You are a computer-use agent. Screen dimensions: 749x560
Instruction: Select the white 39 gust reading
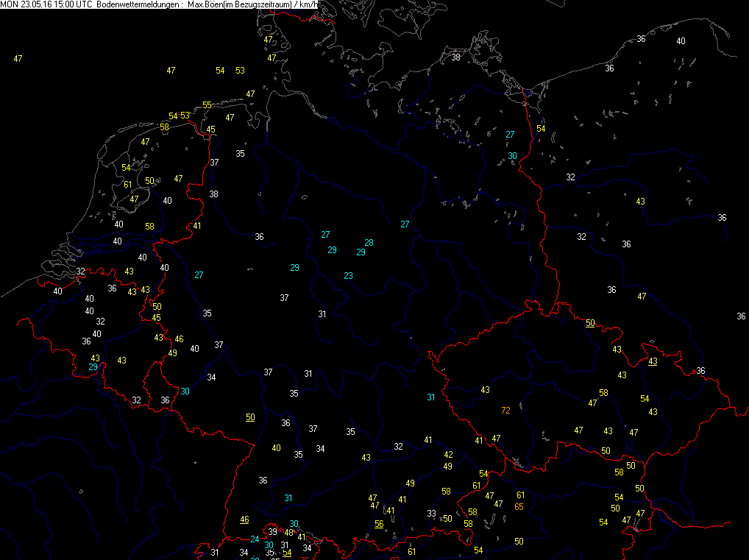coord(272,532)
